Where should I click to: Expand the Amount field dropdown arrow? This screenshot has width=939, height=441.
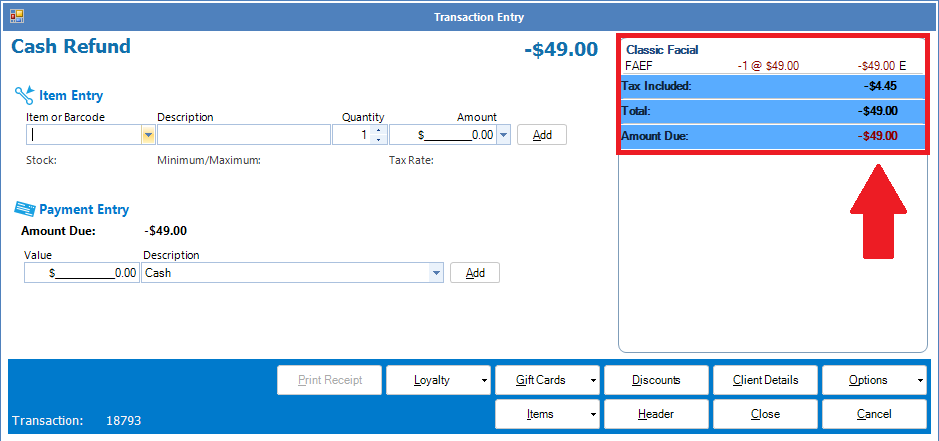click(x=503, y=135)
